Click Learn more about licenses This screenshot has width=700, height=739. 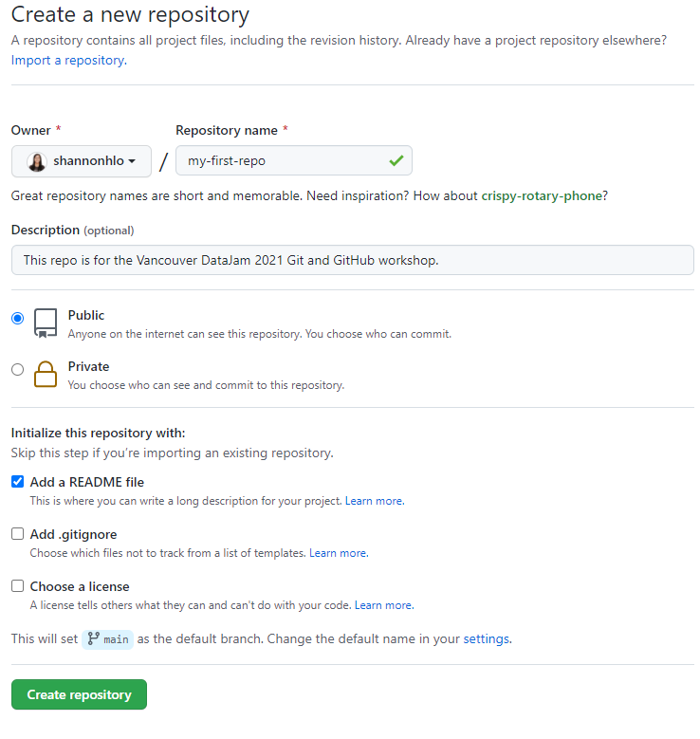(x=383, y=605)
